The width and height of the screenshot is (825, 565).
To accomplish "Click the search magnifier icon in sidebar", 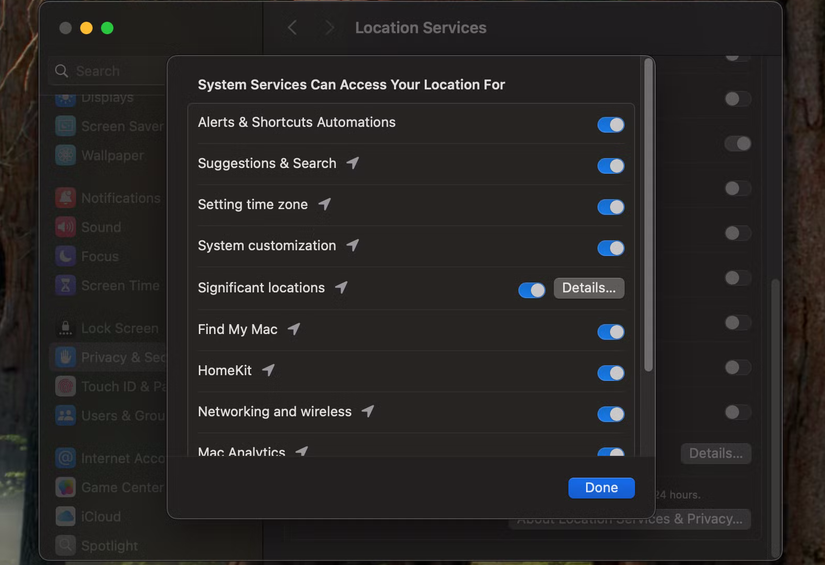I will (x=62, y=70).
